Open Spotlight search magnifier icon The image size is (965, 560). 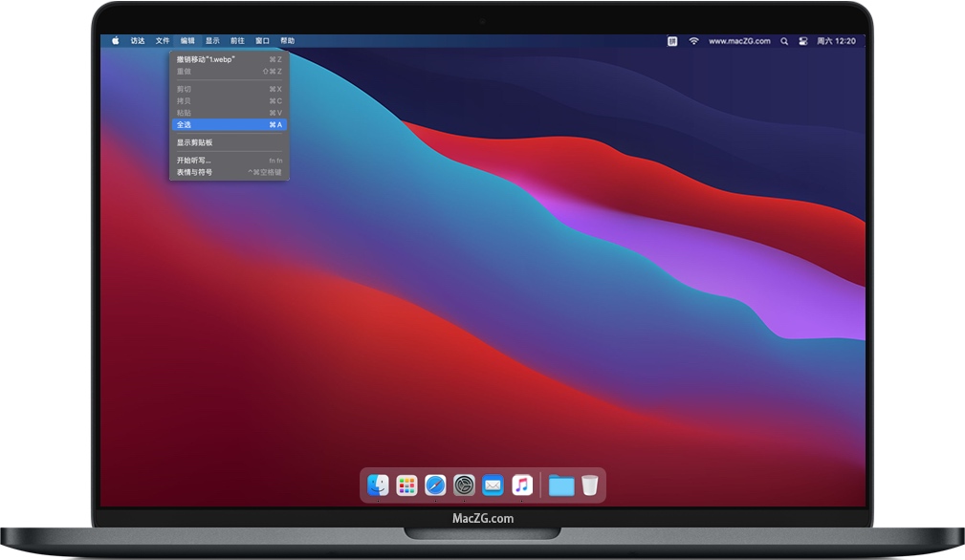click(x=784, y=41)
